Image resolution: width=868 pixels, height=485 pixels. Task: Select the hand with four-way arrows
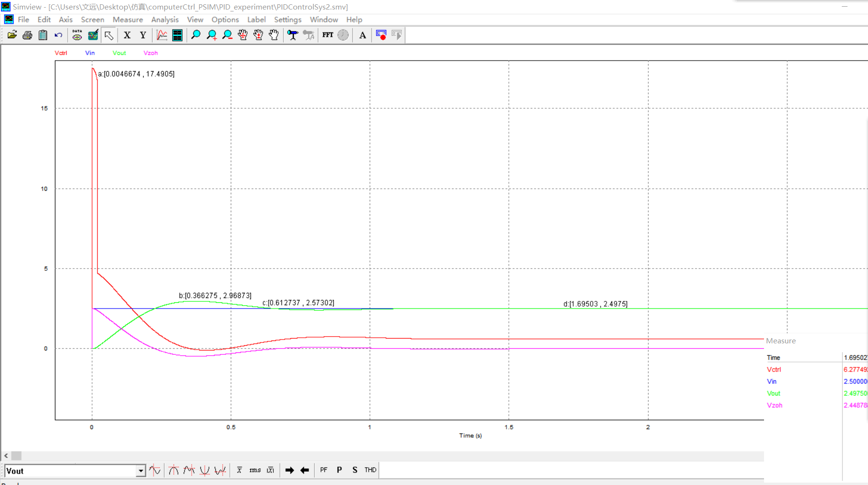pos(243,35)
